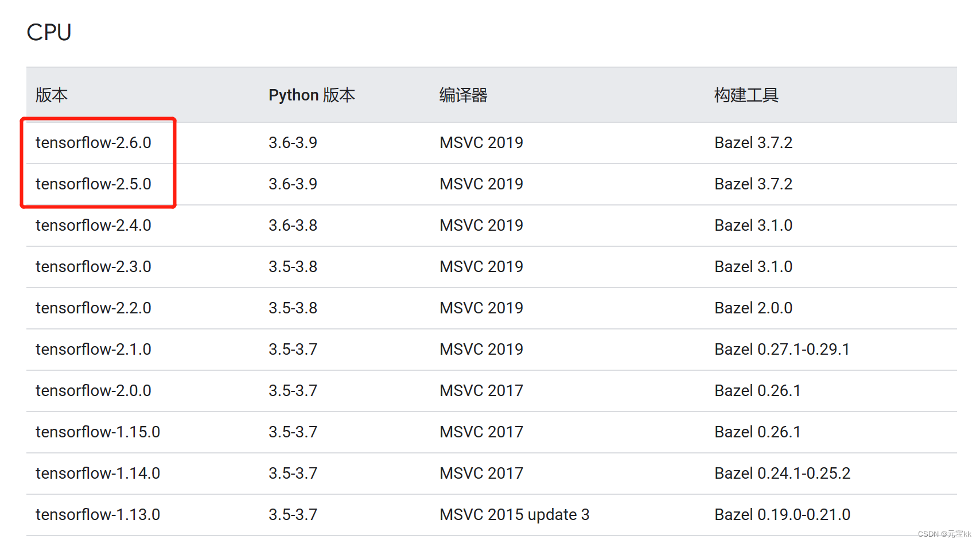980x543 pixels.
Task: Click the 编译器 column header
Action: (463, 95)
